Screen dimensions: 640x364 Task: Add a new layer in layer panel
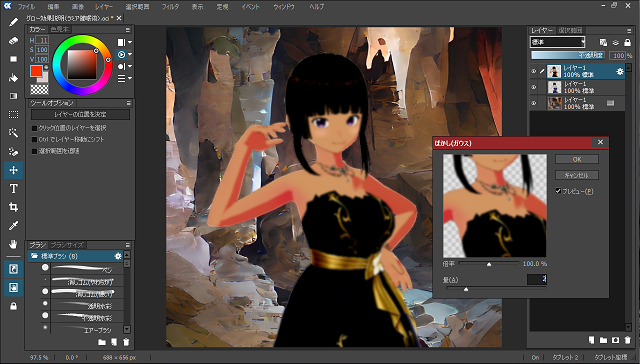[591, 340]
